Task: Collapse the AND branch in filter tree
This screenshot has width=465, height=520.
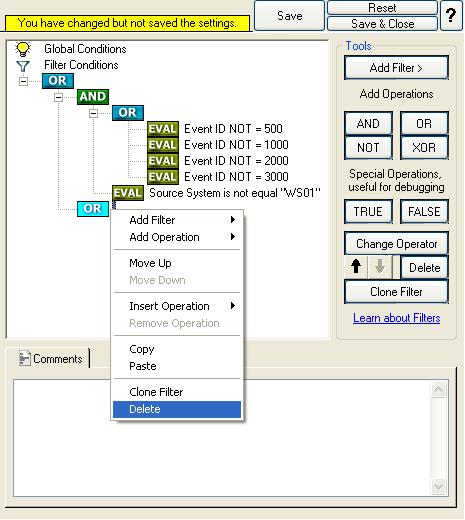Action: click(x=58, y=97)
